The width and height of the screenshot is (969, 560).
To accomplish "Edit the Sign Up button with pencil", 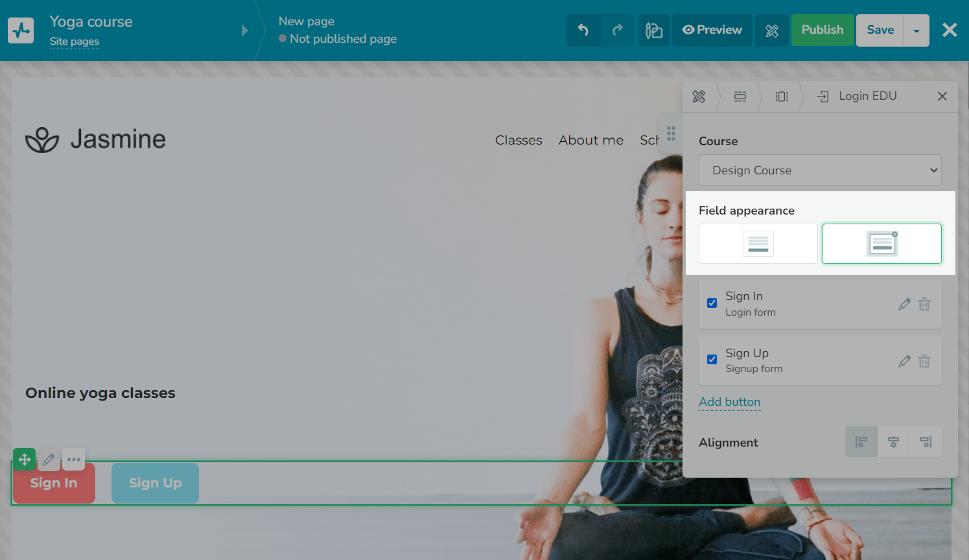I will (904, 361).
